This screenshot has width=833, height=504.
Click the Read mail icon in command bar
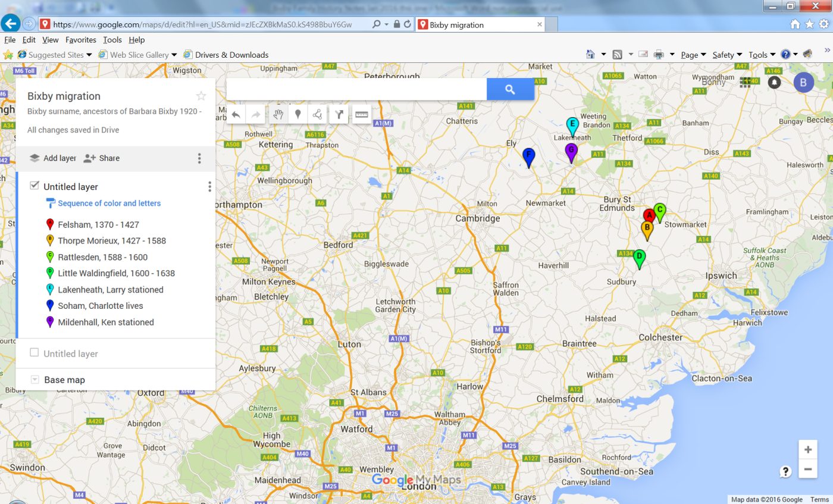tap(643, 55)
